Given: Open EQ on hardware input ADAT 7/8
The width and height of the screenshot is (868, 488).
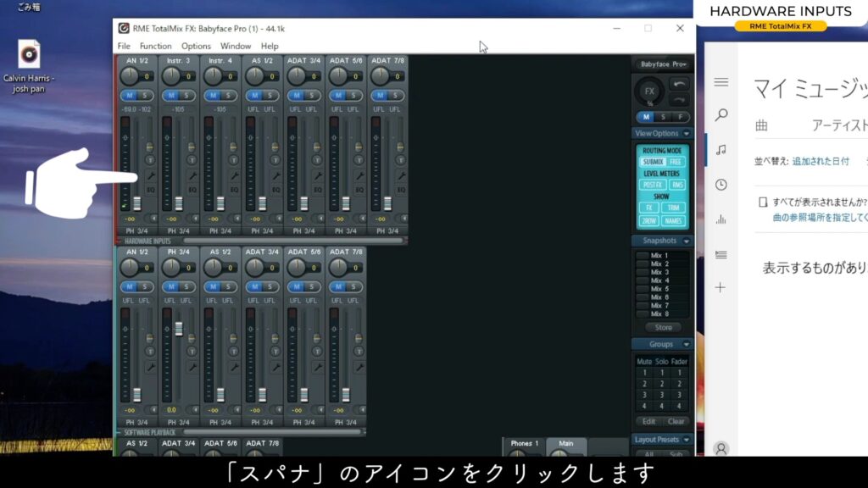Looking at the screenshot, I should click(x=401, y=190).
